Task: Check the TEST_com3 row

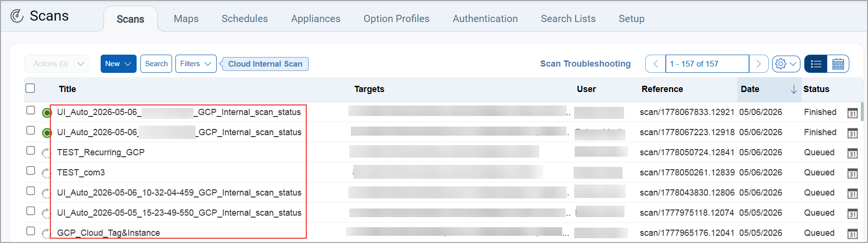Action: [x=31, y=171]
